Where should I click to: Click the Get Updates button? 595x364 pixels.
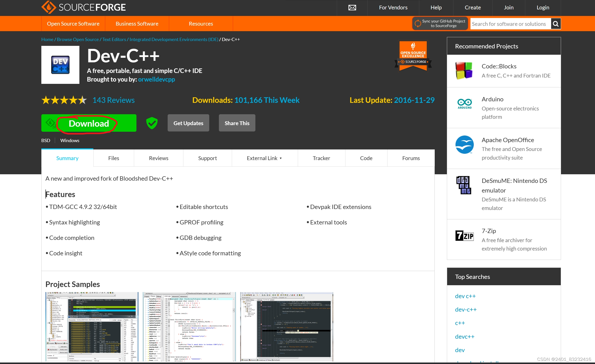pos(188,123)
